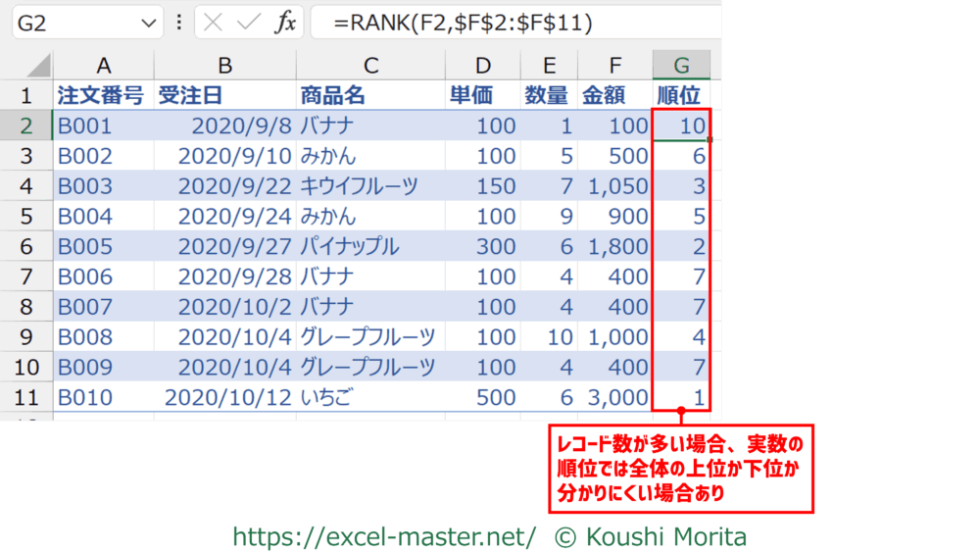Image resolution: width=980 pixels, height=552 pixels.
Task: Click the date cell 2020/10/12
Action: (x=224, y=398)
